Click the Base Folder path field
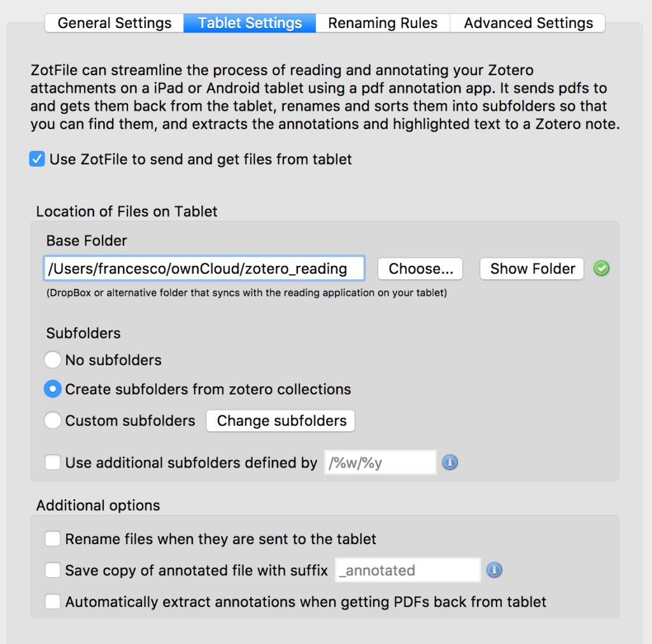 204,269
